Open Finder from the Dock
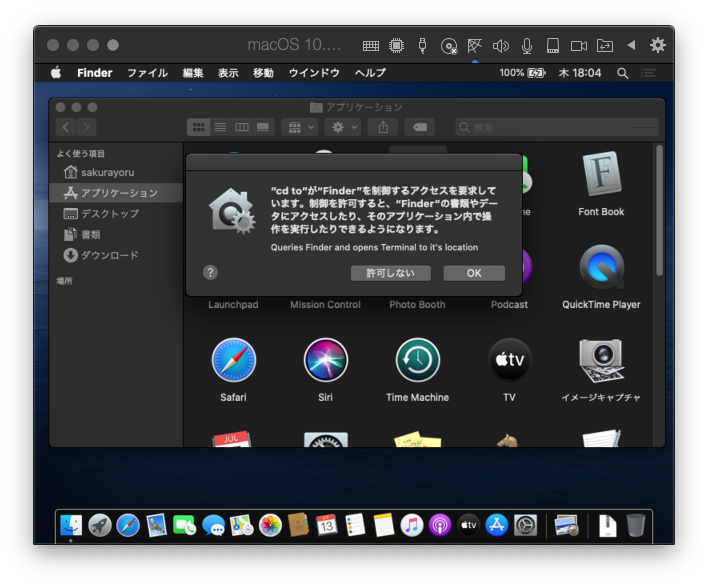708x586 pixels. click(x=71, y=526)
